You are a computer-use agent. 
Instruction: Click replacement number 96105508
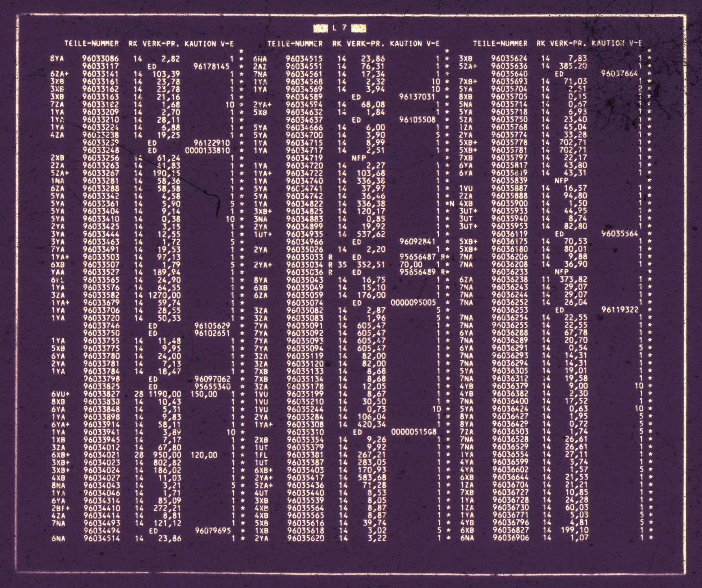[417, 120]
